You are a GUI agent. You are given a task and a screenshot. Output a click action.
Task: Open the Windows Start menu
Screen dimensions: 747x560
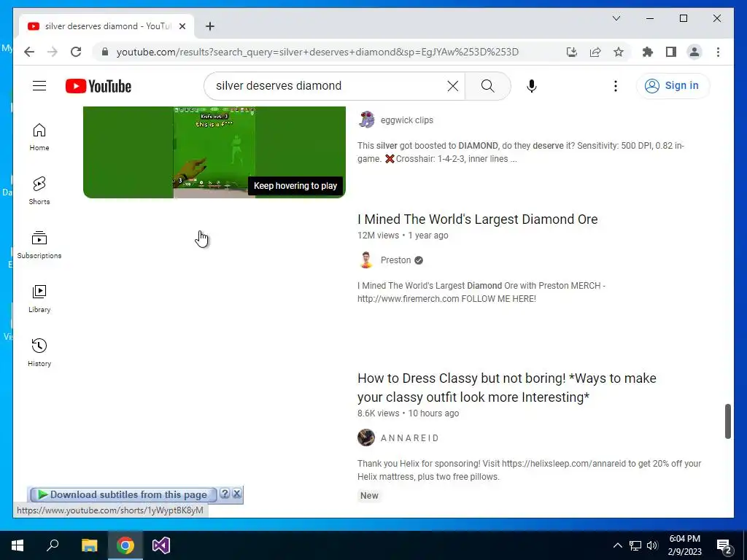pyautogui.click(x=18, y=545)
